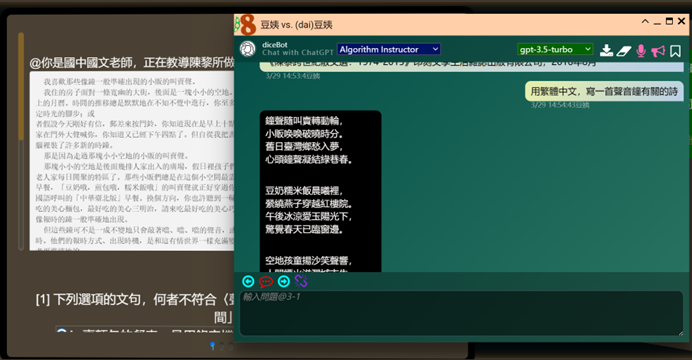The height and width of the screenshot is (360, 692).
Task: Click the pink megaphone speak icon
Action: (658, 51)
